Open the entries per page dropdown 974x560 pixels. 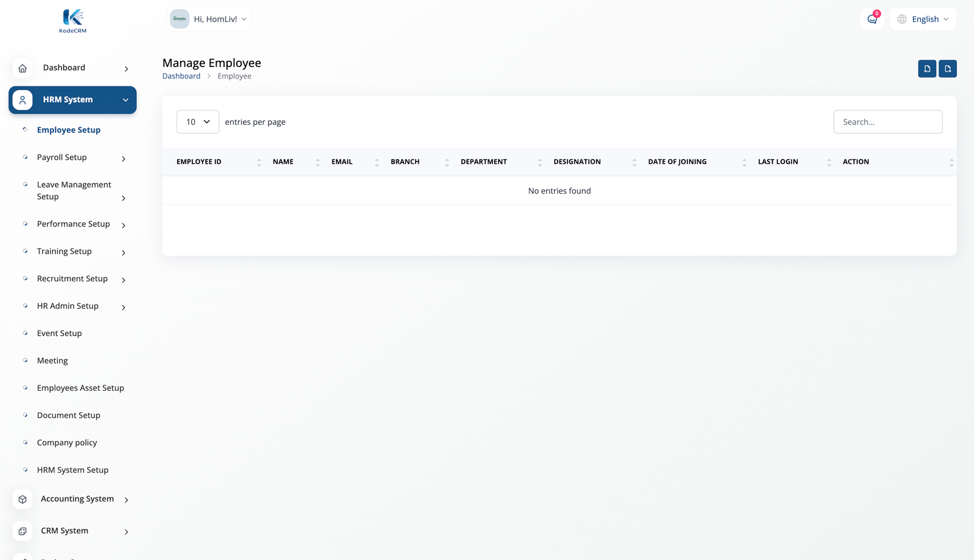pos(197,122)
